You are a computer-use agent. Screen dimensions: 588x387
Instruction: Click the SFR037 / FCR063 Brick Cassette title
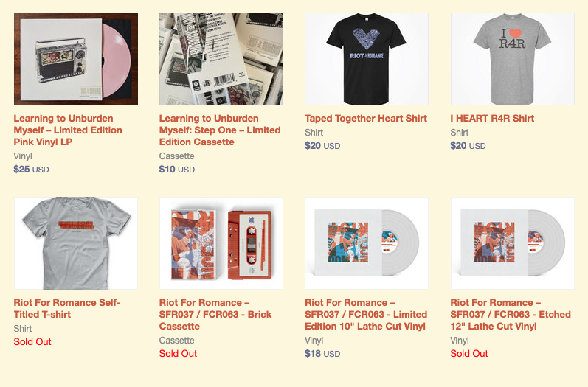215,314
